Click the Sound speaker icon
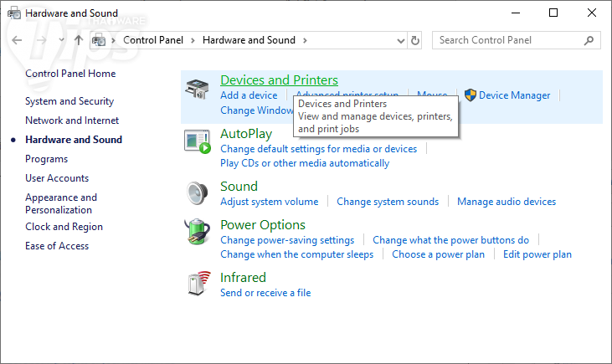 click(x=198, y=193)
